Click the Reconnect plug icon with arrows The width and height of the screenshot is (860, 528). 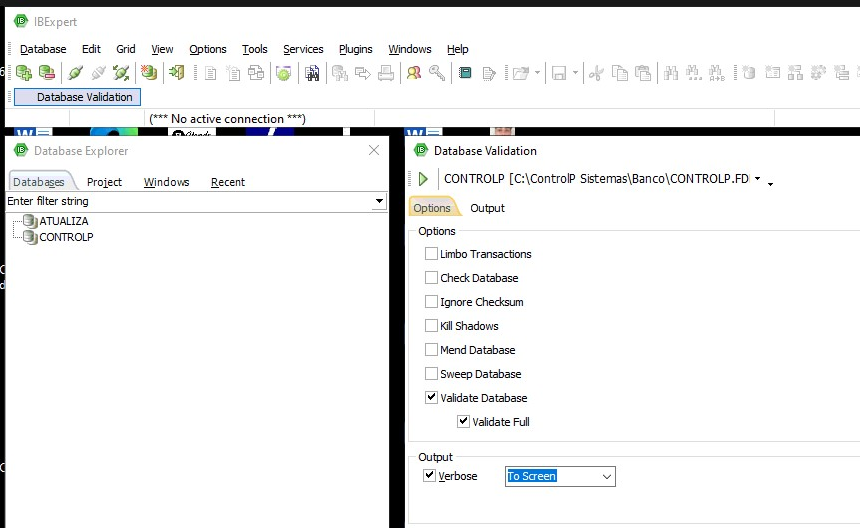(x=121, y=72)
